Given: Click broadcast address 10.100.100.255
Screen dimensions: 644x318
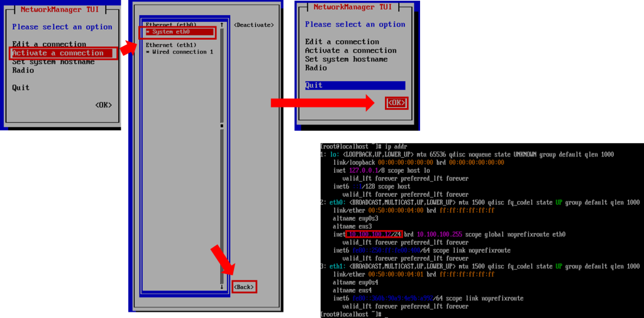Looking at the screenshot, I should [440, 234].
